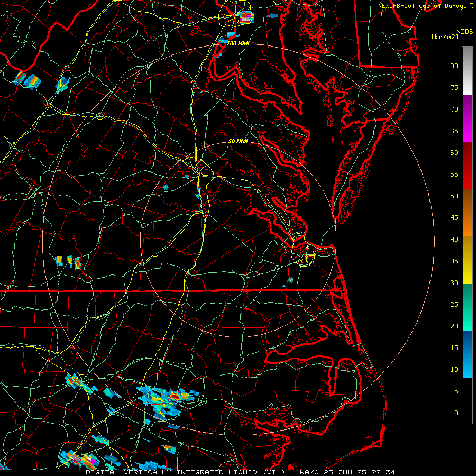Viewport: 476px width, 476px height.
Task: Click the 35 value on the color scale
Action: (454, 261)
